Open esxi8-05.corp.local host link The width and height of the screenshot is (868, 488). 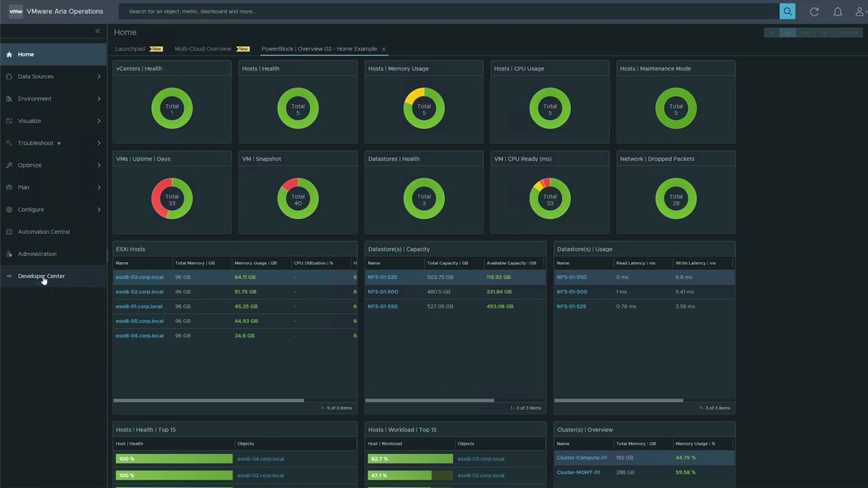(x=139, y=321)
